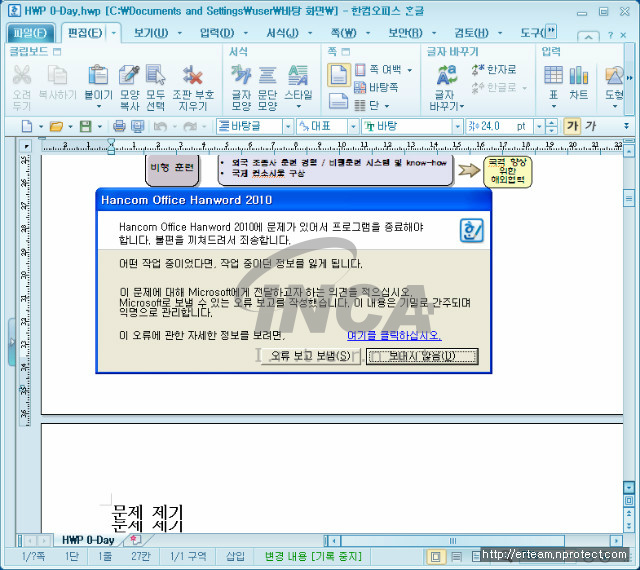Click the Print Preview toolbar icon
Viewport: 640px width, 570px height.
(138, 126)
